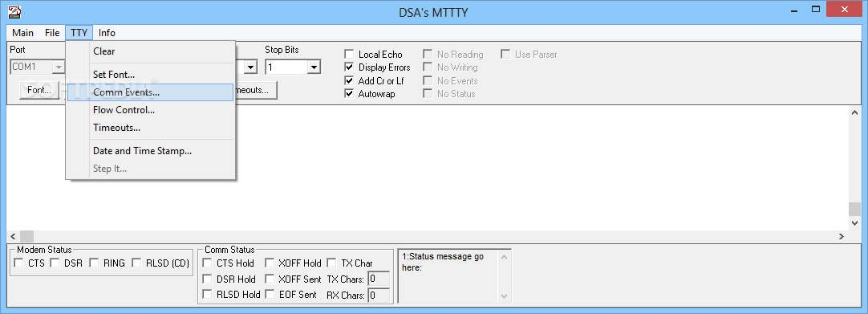This screenshot has height=314, width=868.
Task: Click the status message text box
Action: [448, 275]
